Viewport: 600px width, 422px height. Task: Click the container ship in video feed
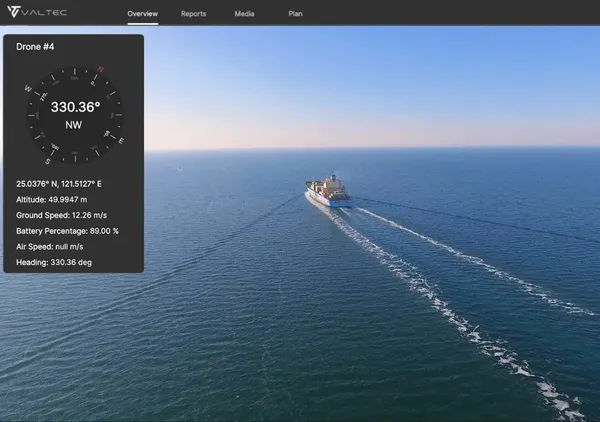328,190
